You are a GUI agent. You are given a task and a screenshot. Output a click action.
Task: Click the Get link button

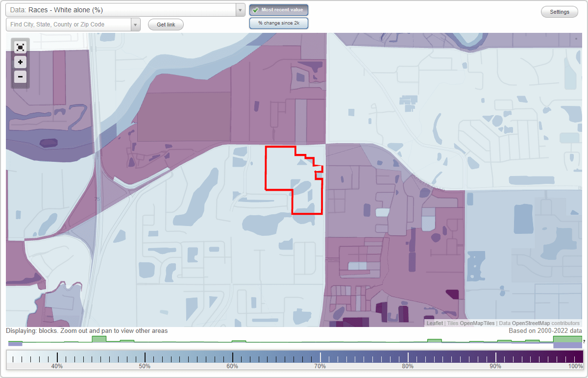click(166, 25)
